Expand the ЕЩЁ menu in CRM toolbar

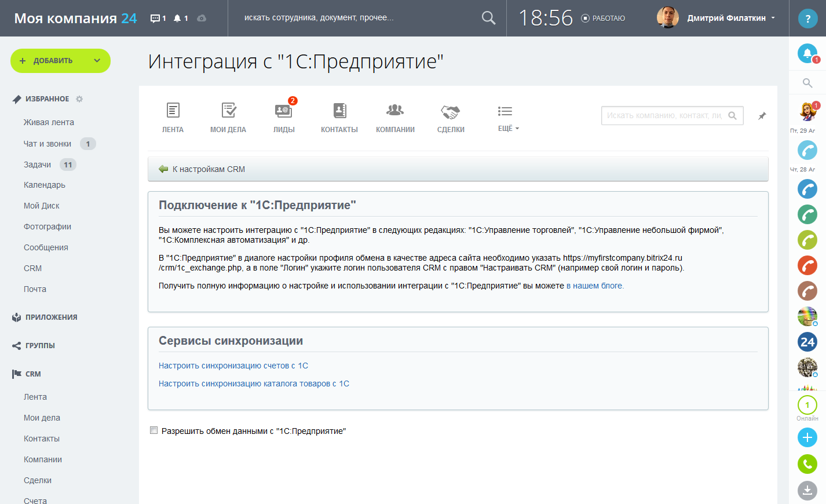pos(508,128)
